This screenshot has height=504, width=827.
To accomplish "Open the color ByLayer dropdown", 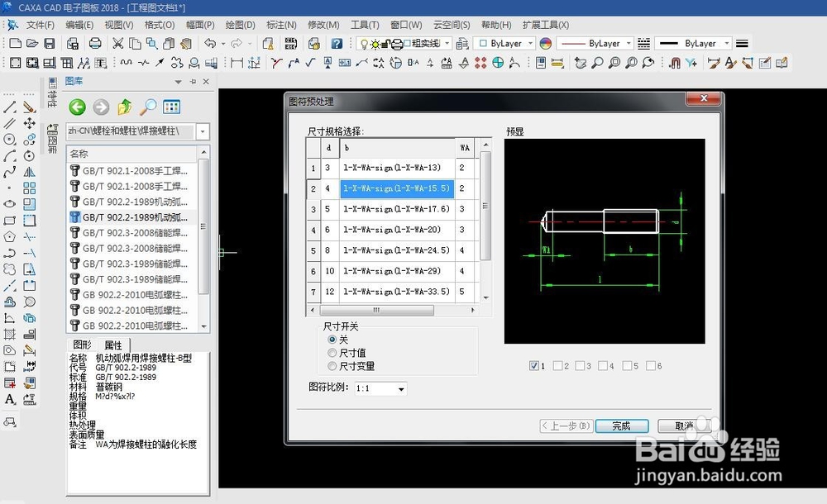I will [530, 43].
